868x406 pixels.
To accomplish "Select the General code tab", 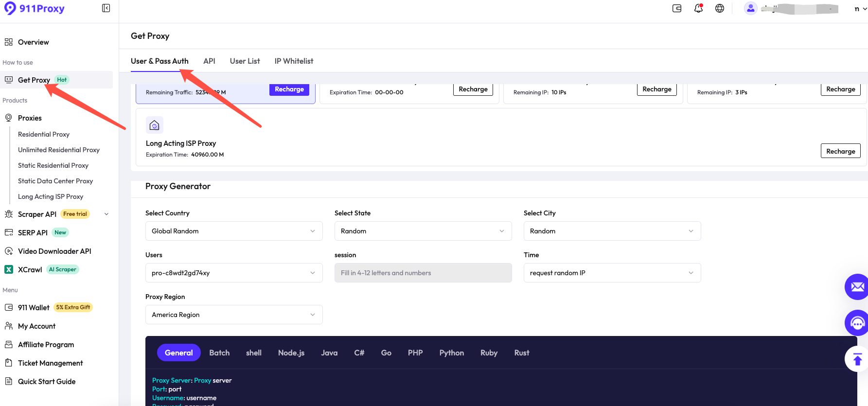I will 179,353.
